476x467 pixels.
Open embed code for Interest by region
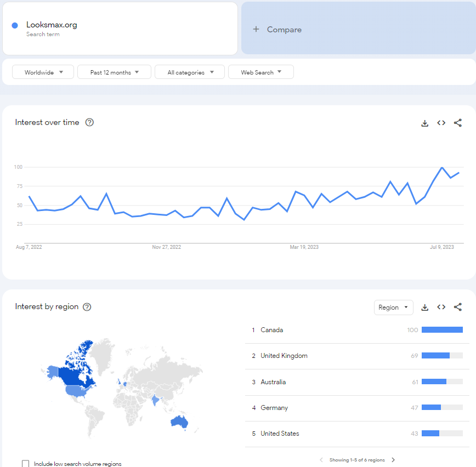click(441, 307)
